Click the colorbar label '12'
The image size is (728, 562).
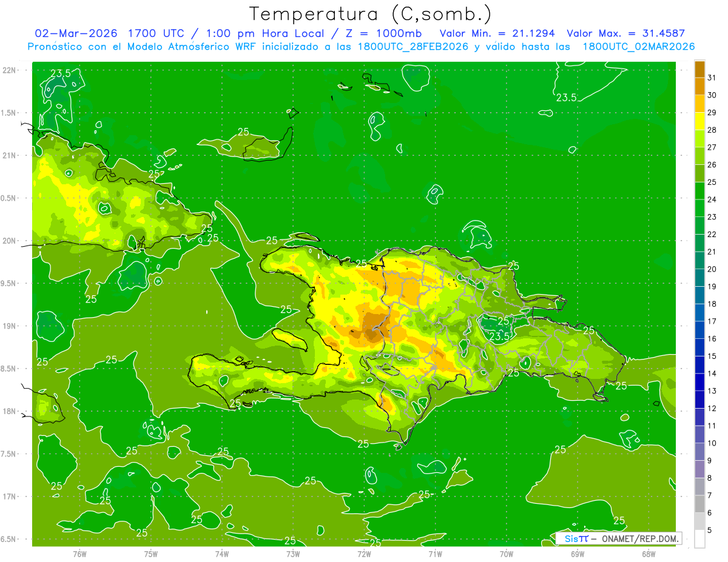tap(712, 409)
